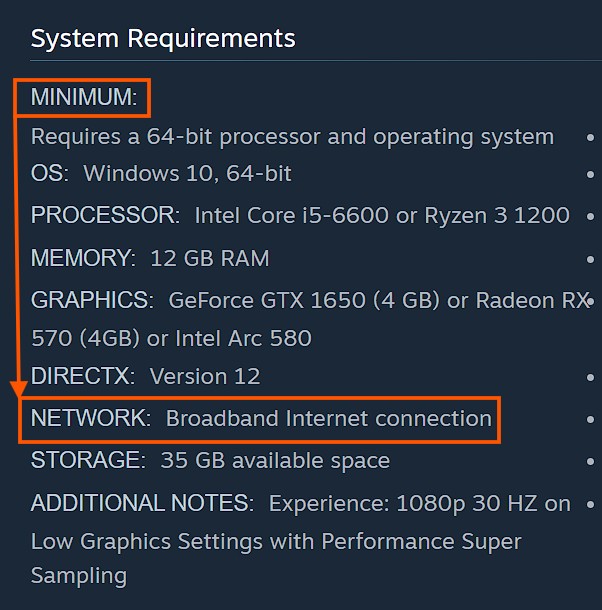
Task: Click the NETWORK Broadband Internet connection line
Action: pyautogui.click(x=261, y=419)
